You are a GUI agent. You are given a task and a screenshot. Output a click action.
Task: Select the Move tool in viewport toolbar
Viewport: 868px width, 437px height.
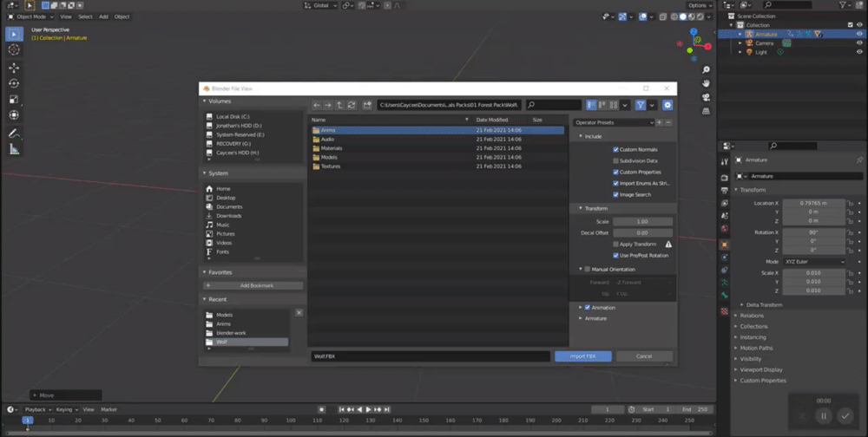[x=14, y=68]
